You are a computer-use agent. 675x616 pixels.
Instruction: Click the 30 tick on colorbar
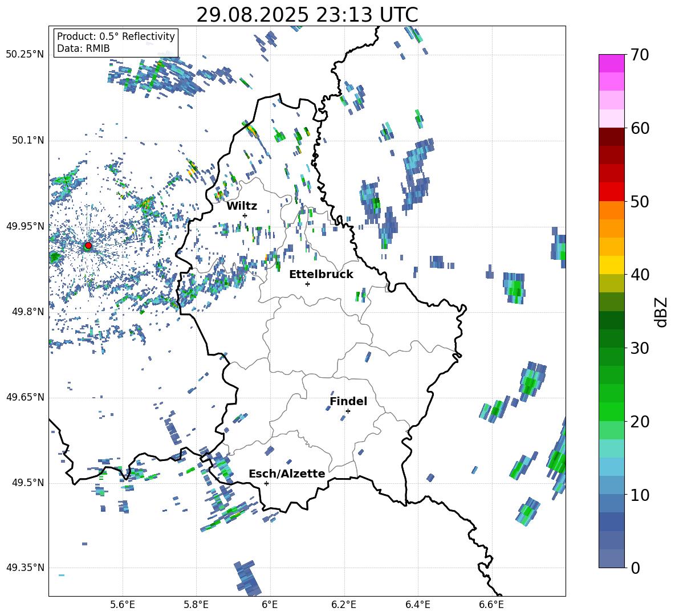coord(640,348)
